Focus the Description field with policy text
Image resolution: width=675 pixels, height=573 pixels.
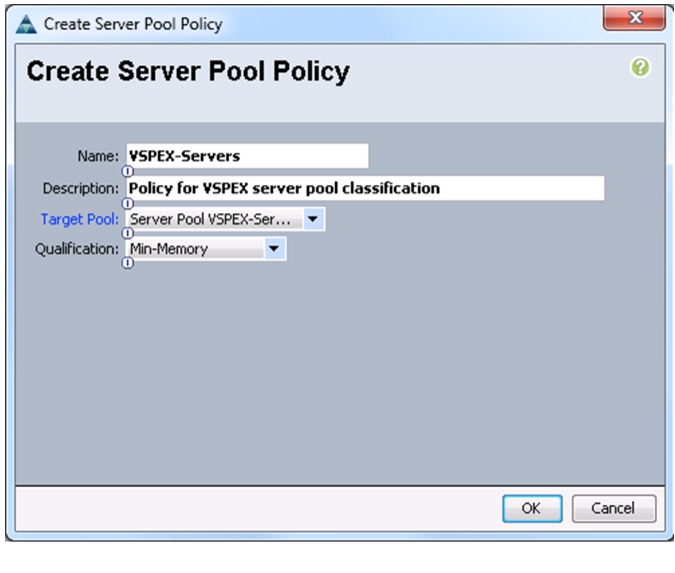(365, 188)
